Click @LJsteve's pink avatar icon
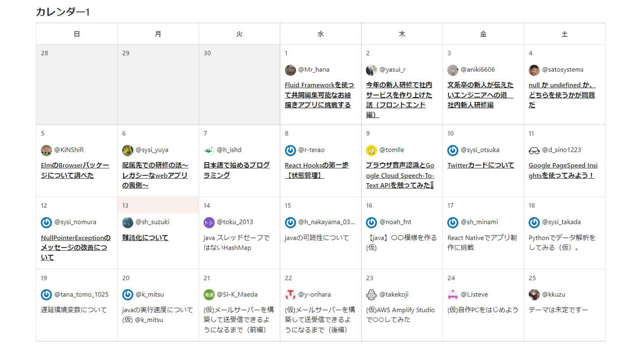The width and height of the screenshot is (644, 356). coord(453,295)
